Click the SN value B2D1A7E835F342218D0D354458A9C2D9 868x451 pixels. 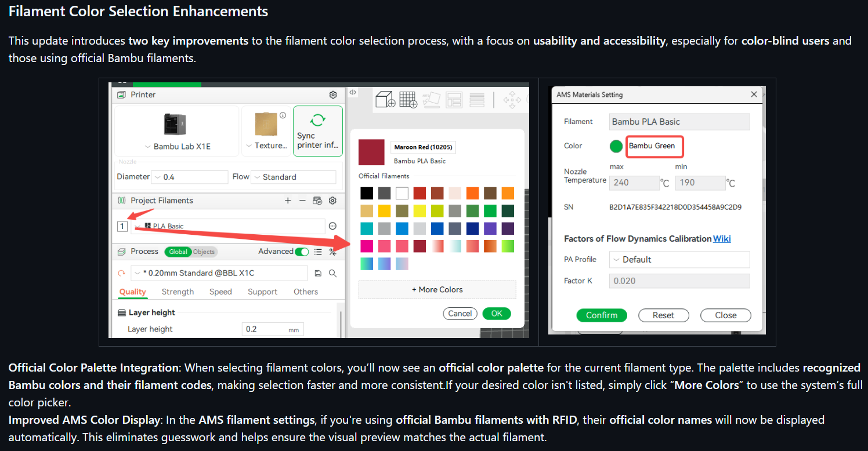pos(675,207)
